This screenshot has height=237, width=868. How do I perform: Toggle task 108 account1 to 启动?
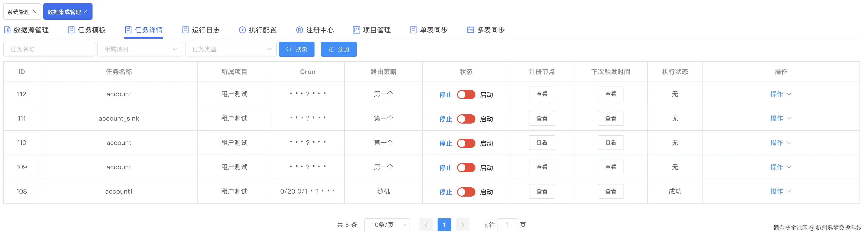pos(466,192)
